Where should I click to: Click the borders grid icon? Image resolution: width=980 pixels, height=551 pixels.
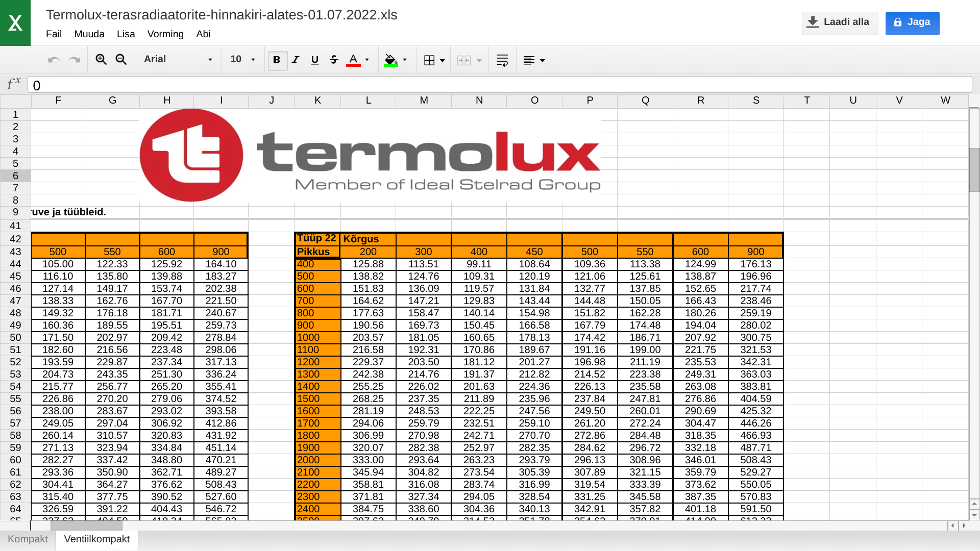pos(429,60)
